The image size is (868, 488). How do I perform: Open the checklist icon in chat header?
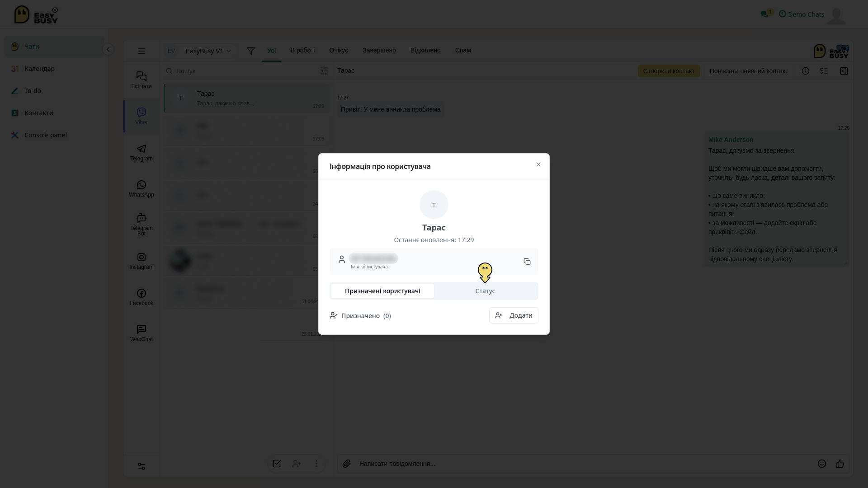[x=824, y=71]
